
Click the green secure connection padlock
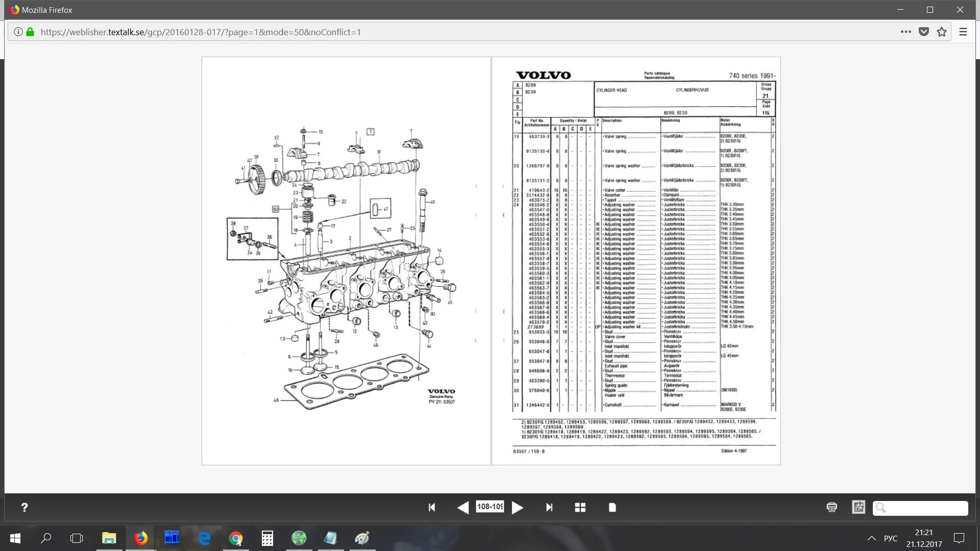pyautogui.click(x=30, y=32)
